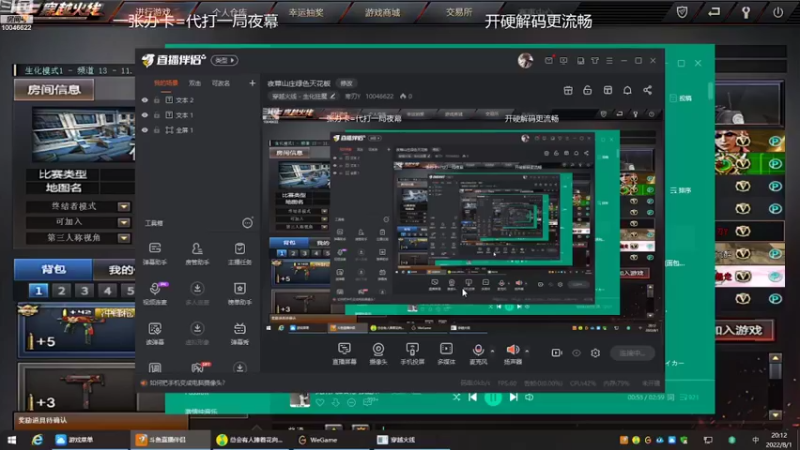The width and height of the screenshot is (800, 450).
Task: Toggle the shuffle mode in music player
Action: [x=456, y=397]
